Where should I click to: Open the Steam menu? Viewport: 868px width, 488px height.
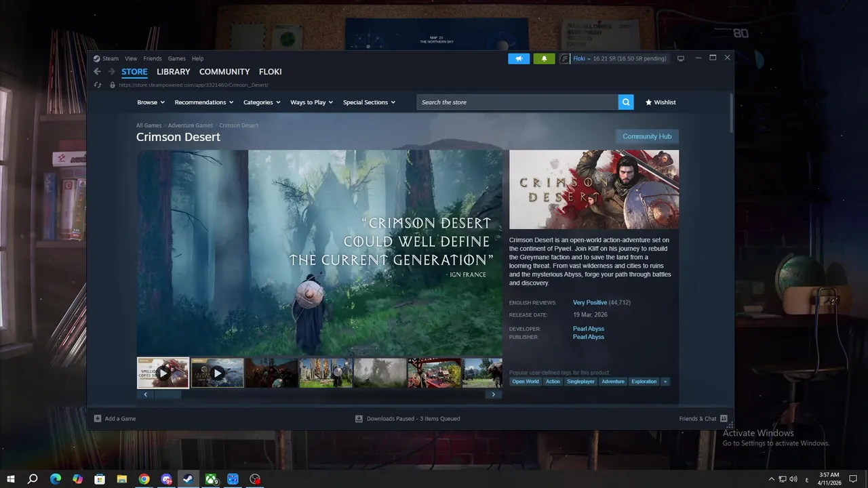[x=110, y=59]
